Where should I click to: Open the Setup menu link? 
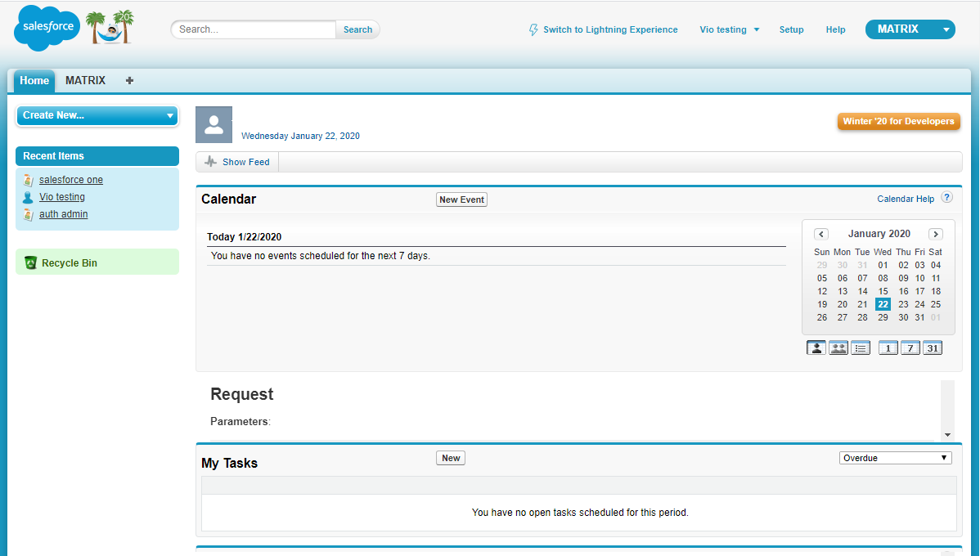point(791,29)
